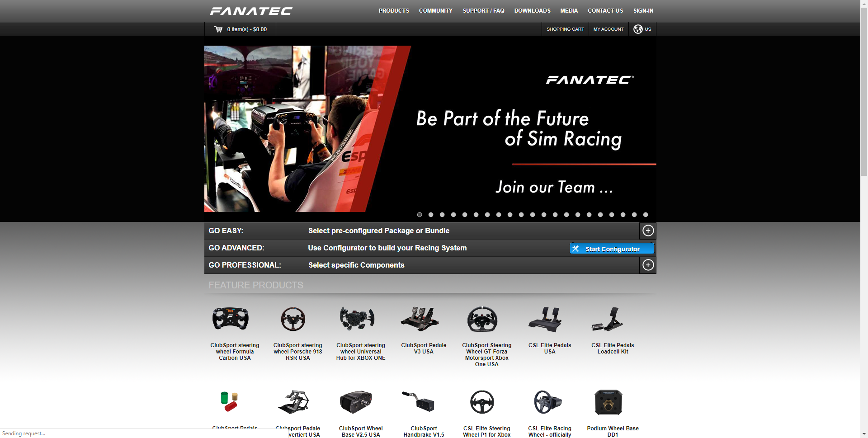Open ClubSport Pedale V3 USA image
The width and height of the screenshot is (868, 438).
(x=420, y=319)
